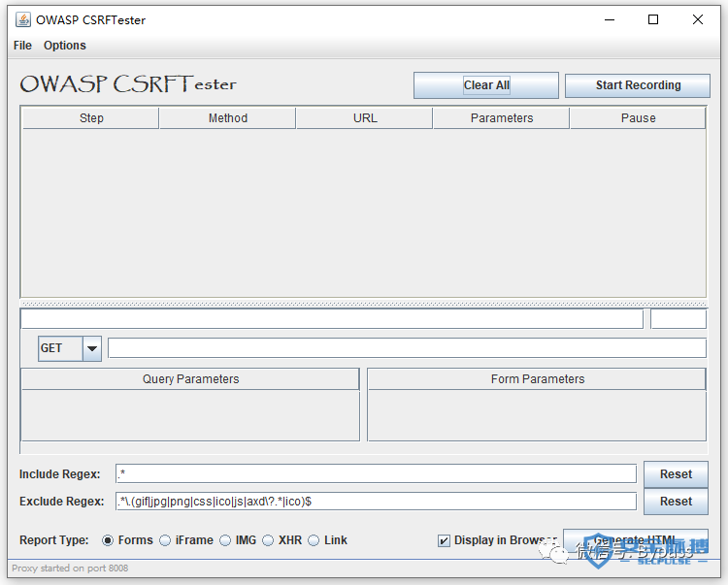Click the 'Exclude Regex:' label
The height and width of the screenshot is (585, 728).
[x=61, y=502]
